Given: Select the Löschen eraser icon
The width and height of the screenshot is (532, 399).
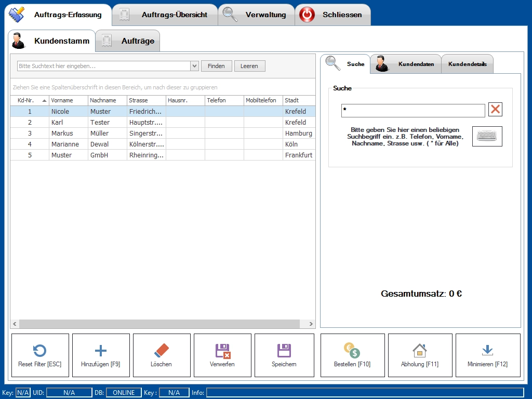Looking at the screenshot, I should [162, 350].
